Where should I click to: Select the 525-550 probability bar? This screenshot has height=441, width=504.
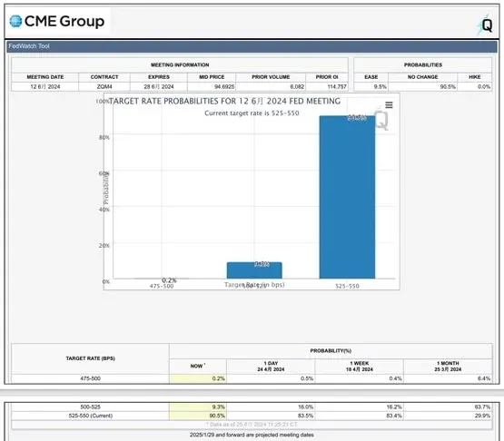pyautogui.click(x=347, y=197)
